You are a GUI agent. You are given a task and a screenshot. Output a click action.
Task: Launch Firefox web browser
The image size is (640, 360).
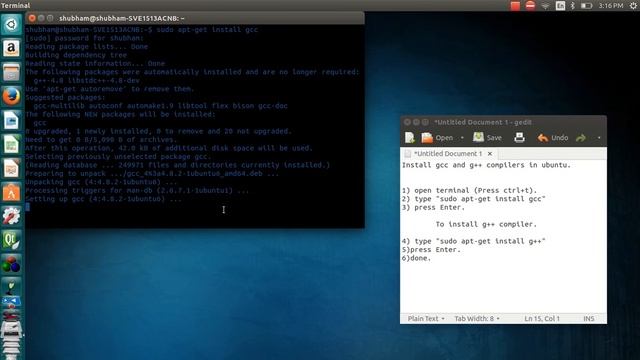coord(11,97)
